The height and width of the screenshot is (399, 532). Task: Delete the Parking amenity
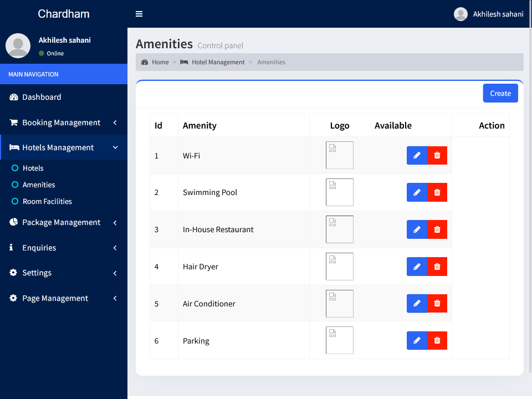[x=437, y=341]
